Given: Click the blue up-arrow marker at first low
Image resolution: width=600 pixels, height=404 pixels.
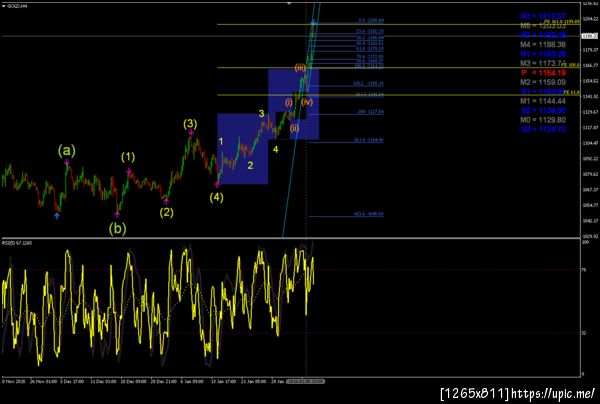Looking at the screenshot, I should point(57,216).
